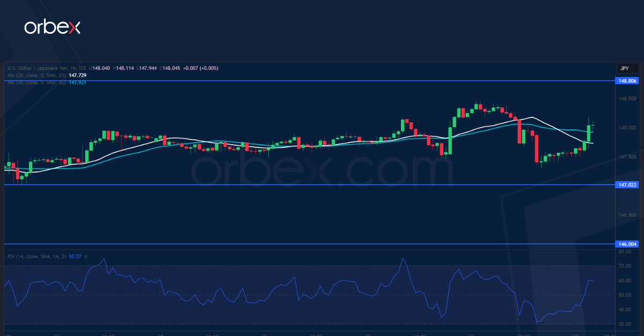
Task: Click the MA 30 indicator legend
Action: pyautogui.click(x=36, y=83)
